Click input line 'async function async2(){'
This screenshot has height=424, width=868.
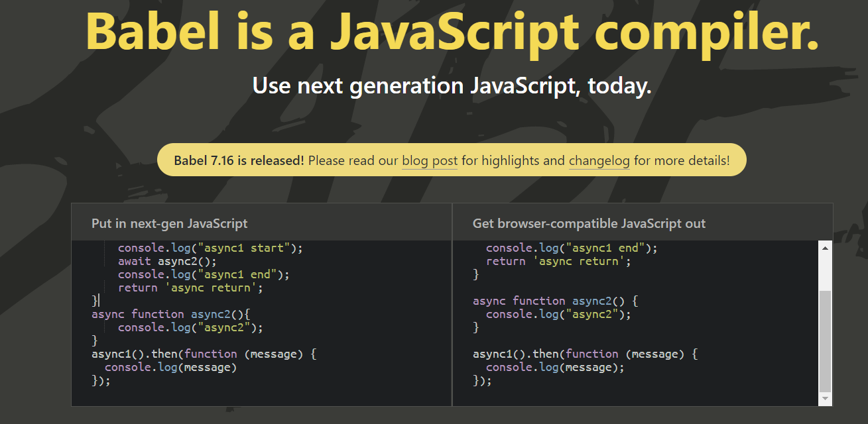point(170,314)
